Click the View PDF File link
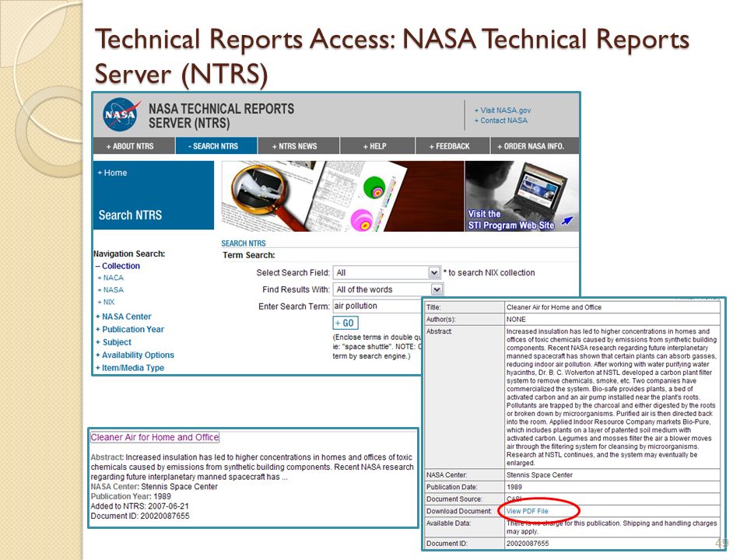 tap(528, 511)
